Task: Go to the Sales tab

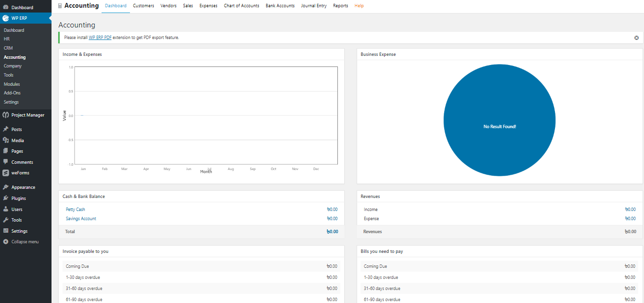Action: (188, 6)
